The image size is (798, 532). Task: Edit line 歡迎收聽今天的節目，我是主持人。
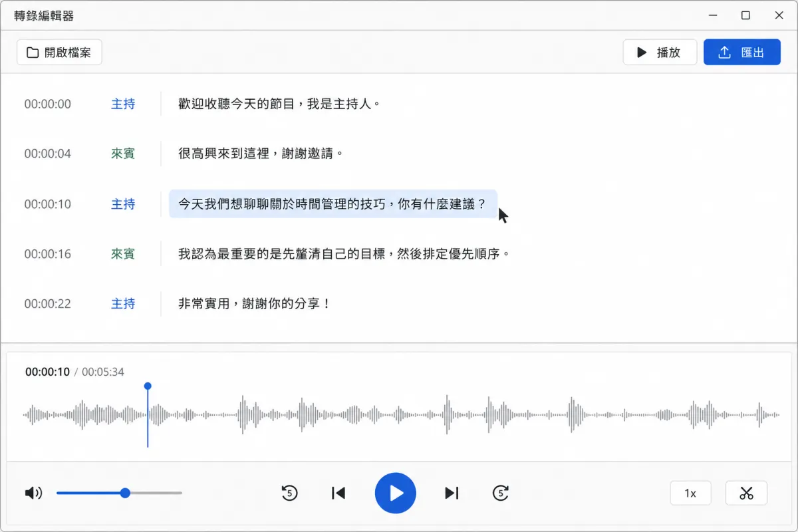tap(280, 104)
